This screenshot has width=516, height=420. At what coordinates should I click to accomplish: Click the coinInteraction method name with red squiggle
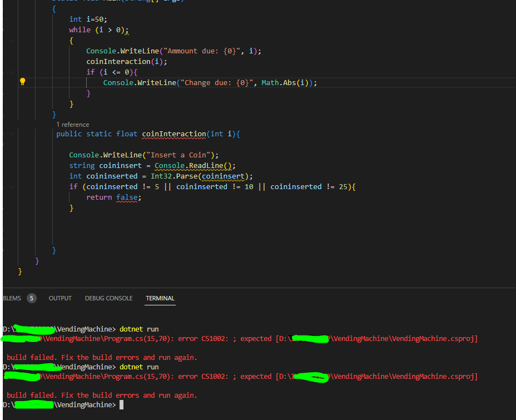click(x=173, y=134)
